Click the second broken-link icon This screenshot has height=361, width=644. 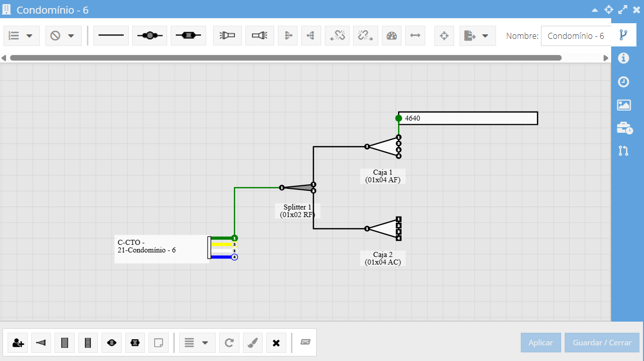click(x=365, y=36)
